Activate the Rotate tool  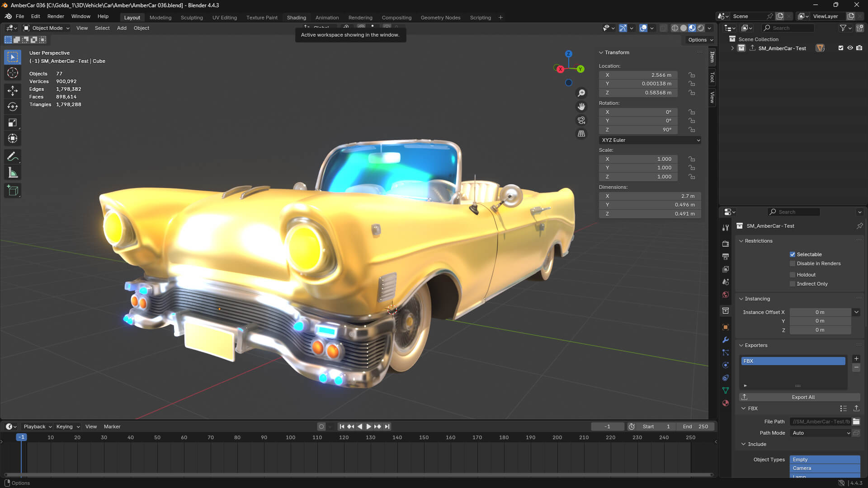click(x=12, y=107)
